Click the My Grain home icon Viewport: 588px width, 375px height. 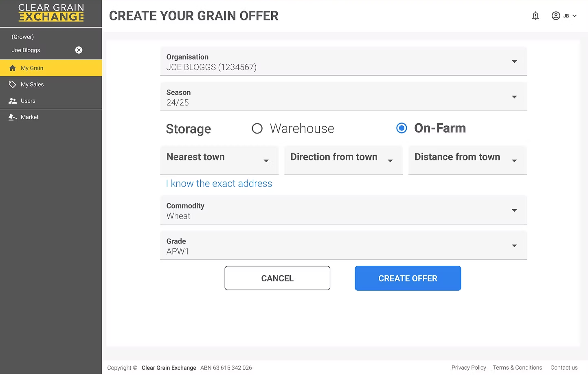(x=13, y=68)
